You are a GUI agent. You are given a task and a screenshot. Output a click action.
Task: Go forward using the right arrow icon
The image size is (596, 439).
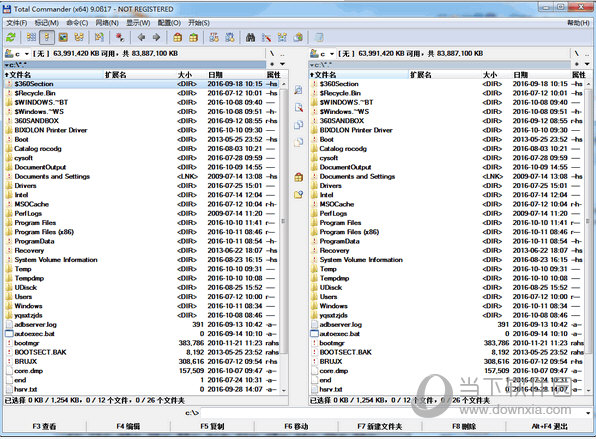click(x=156, y=37)
